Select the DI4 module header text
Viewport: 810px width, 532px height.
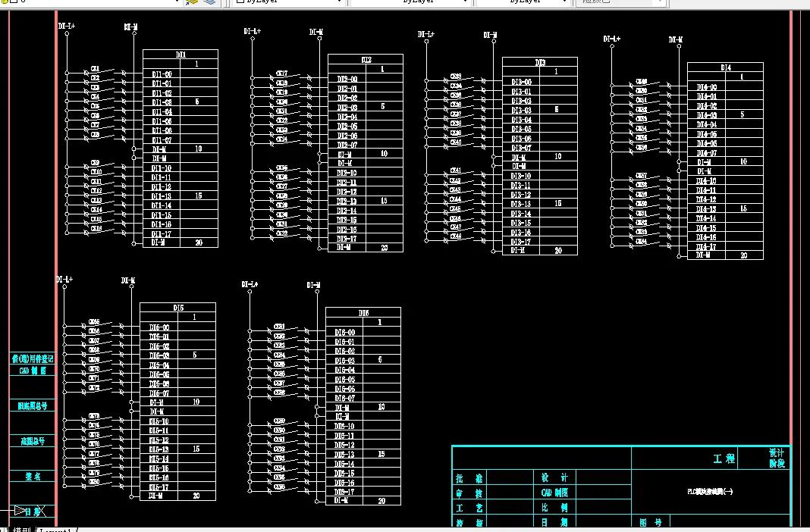pyautogui.click(x=725, y=67)
